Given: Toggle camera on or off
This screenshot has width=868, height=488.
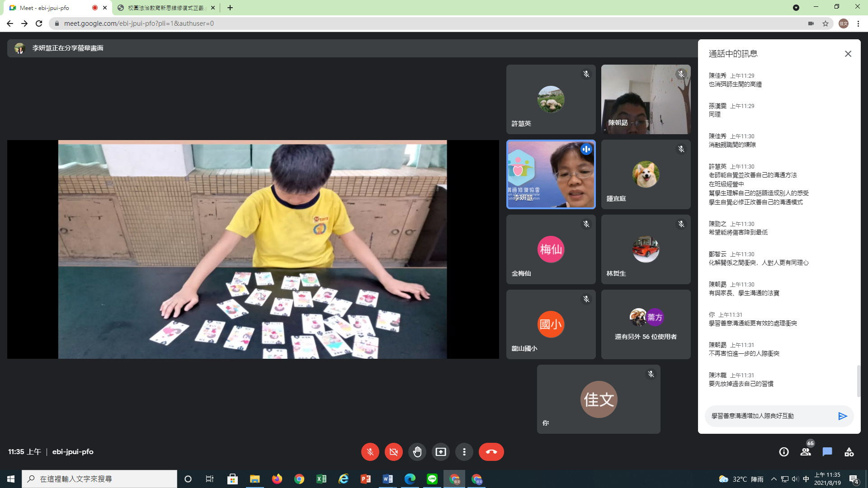Looking at the screenshot, I should click(x=393, y=452).
